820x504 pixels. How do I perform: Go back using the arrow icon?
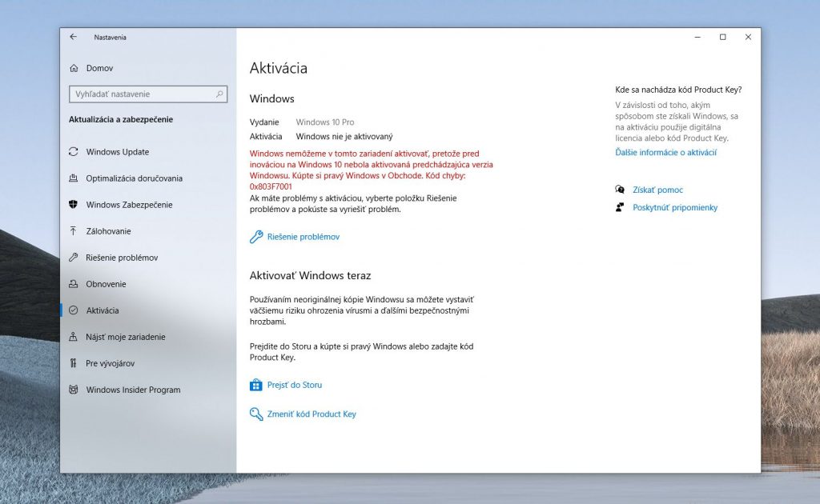click(73, 37)
